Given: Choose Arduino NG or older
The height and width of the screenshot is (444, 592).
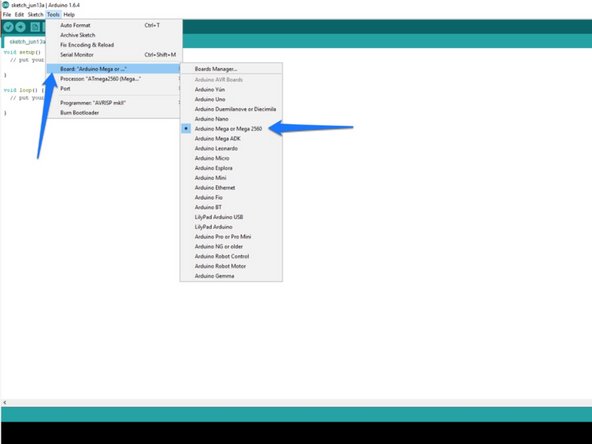Looking at the screenshot, I should coord(231,247).
